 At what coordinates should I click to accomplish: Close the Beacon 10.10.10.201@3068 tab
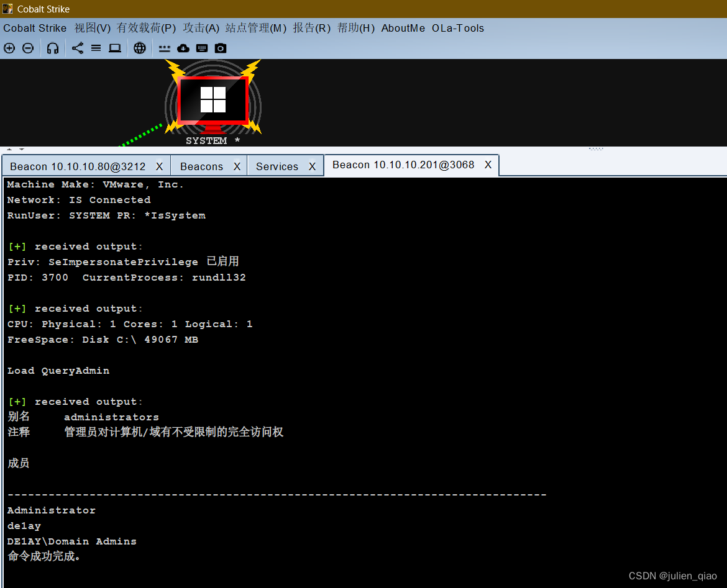[488, 165]
